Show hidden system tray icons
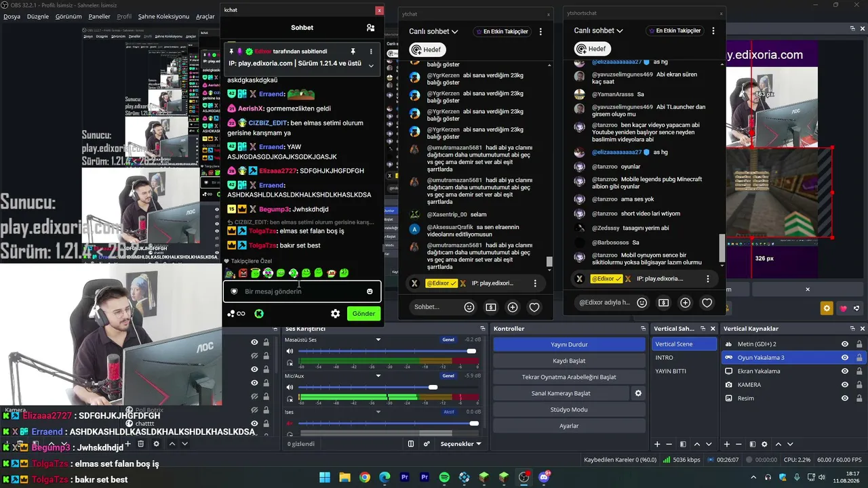The image size is (868, 488). point(754,477)
